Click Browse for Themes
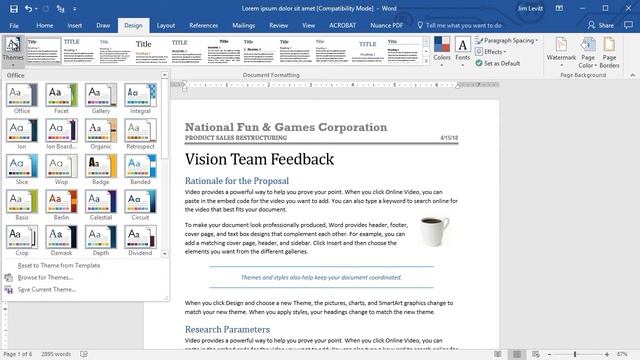640x360 pixels. pos(45,278)
